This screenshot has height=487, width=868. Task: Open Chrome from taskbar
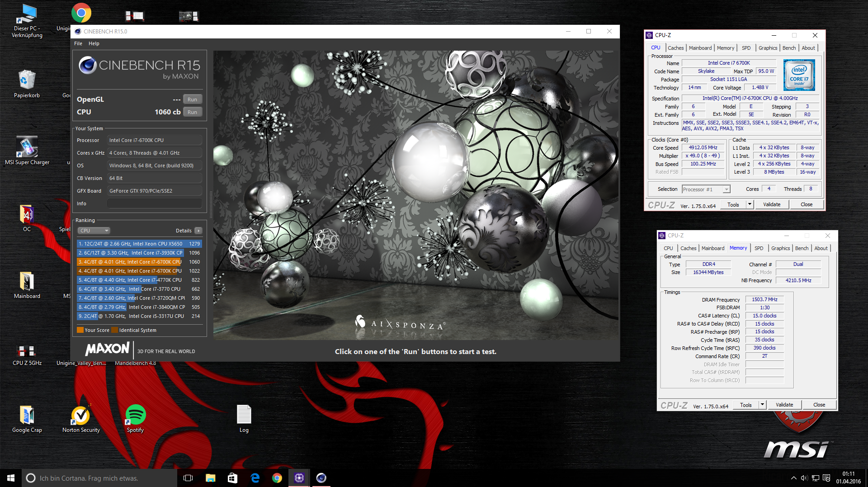tap(277, 478)
